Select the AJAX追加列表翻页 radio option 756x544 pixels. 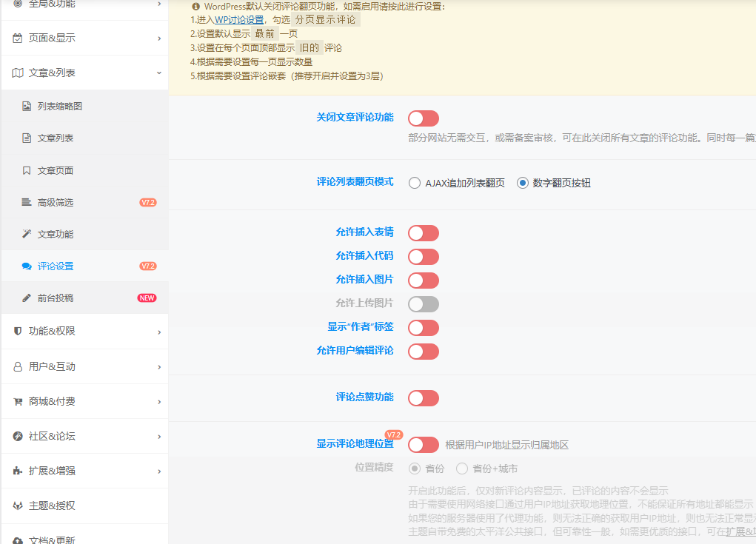pos(414,183)
